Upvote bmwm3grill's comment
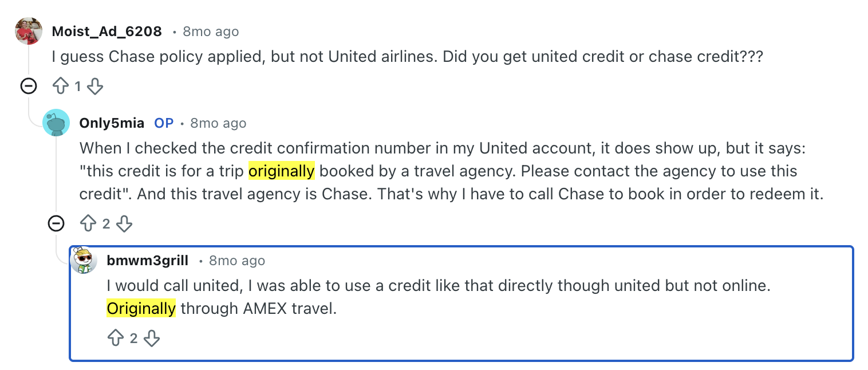Screen dimensions: 868x370 click(x=115, y=338)
